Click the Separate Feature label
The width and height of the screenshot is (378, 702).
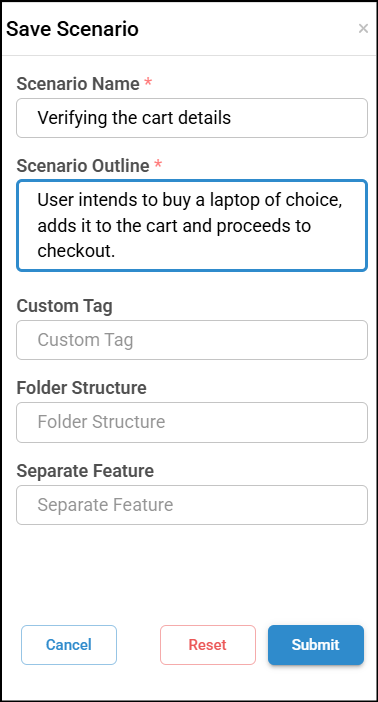(85, 471)
